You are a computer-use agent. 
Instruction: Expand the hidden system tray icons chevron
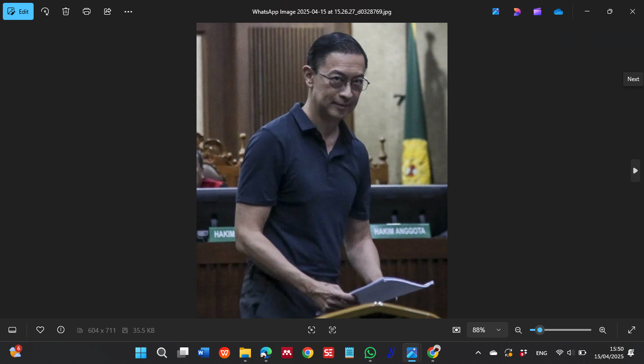478,353
